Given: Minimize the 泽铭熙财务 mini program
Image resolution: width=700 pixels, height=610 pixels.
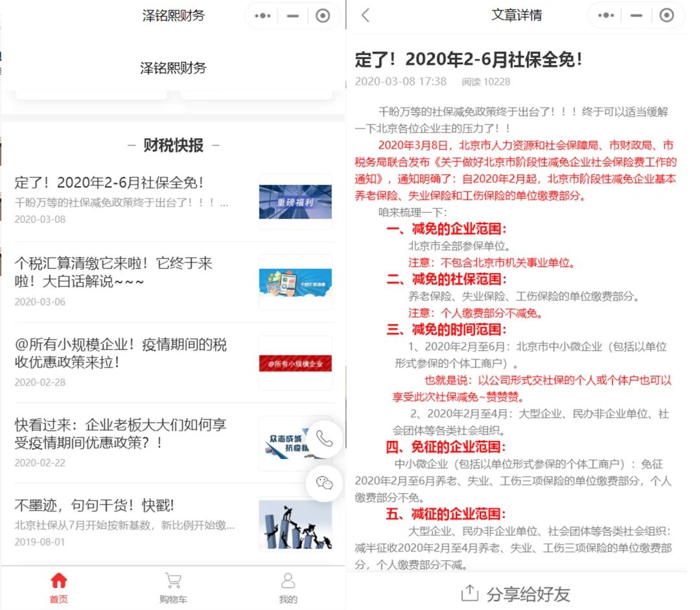Looking at the screenshot, I should 293,16.
